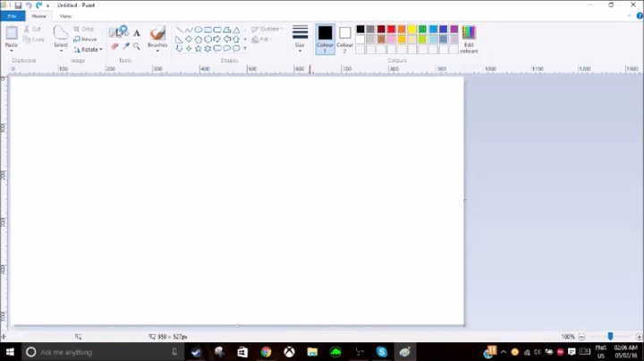
Task: Select the Text tool
Action: [137, 32]
